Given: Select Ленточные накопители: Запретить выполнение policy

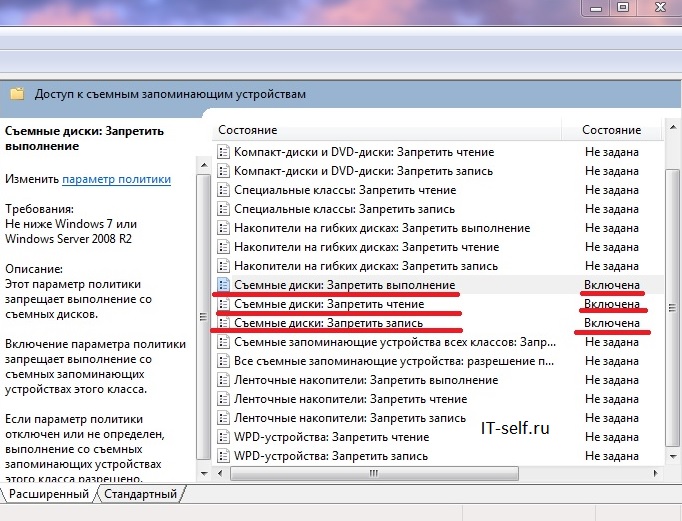Looking at the screenshot, I should 366,380.
